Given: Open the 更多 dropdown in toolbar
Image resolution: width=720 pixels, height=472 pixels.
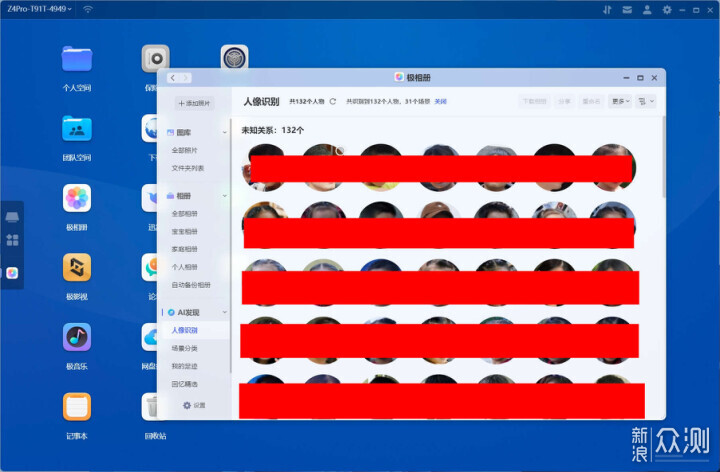Looking at the screenshot, I should (620, 101).
